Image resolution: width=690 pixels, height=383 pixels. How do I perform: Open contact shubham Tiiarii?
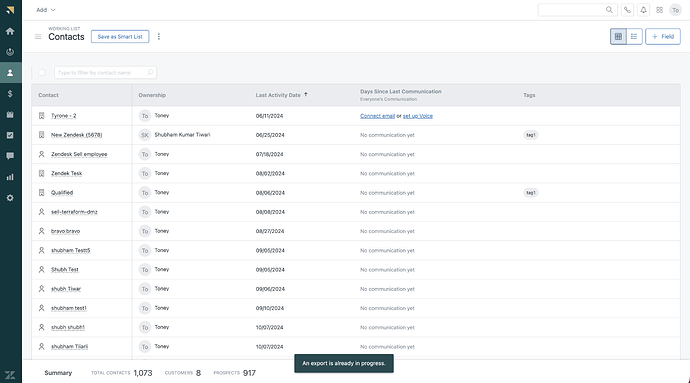point(70,346)
